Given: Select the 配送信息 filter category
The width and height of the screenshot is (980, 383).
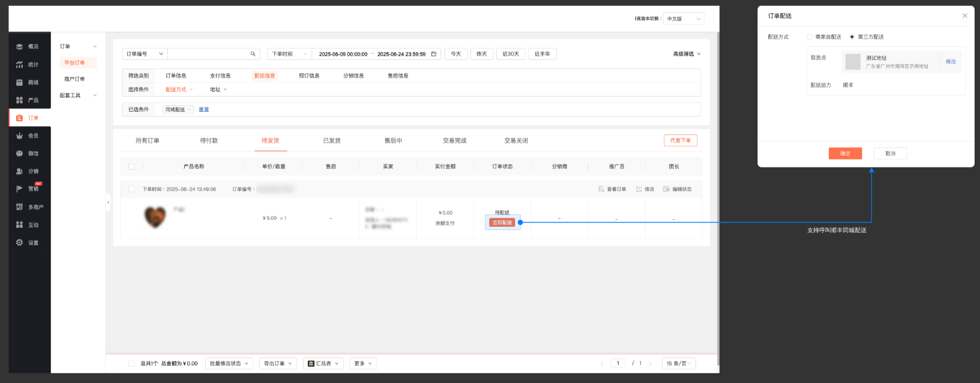Looking at the screenshot, I should pyautogui.click(x=265, y=76).
